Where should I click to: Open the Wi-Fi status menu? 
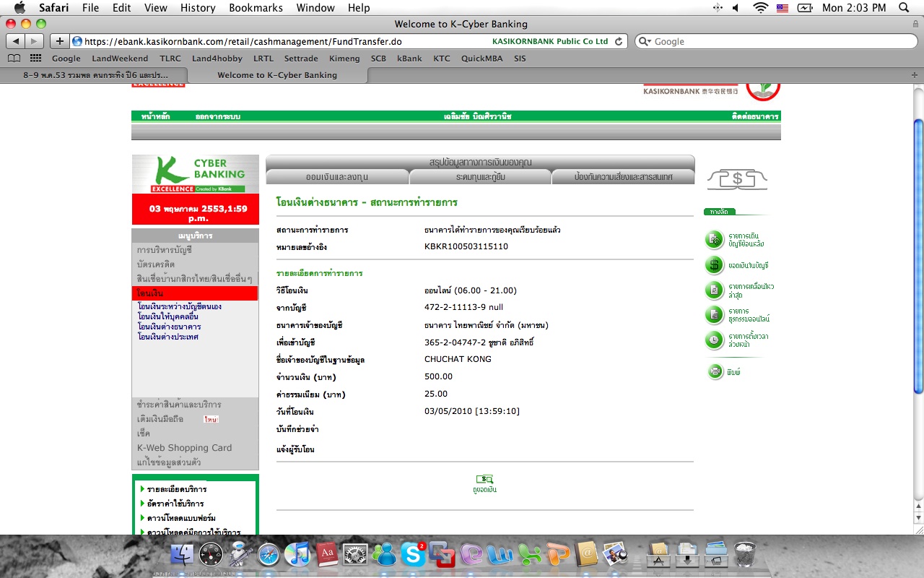(x=760, y=8)
